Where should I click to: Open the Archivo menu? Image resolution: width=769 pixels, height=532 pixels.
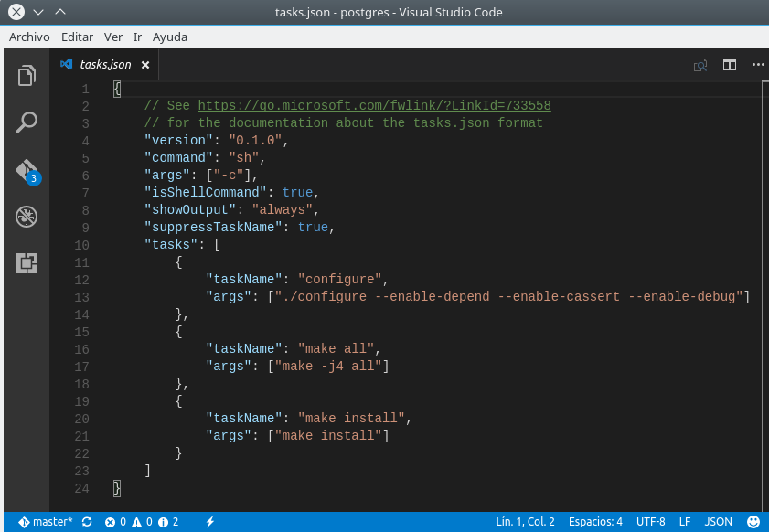pyautogui.click(x=29, y=37)
